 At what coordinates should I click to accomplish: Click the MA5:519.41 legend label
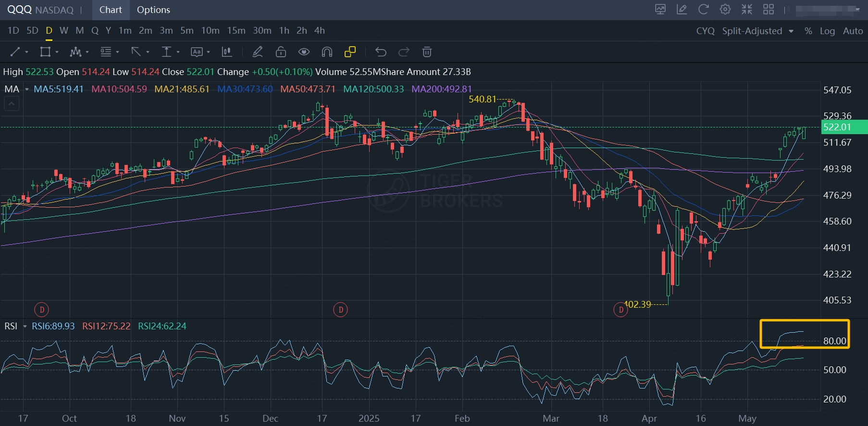pyautogui.click(x=59, y=89)
